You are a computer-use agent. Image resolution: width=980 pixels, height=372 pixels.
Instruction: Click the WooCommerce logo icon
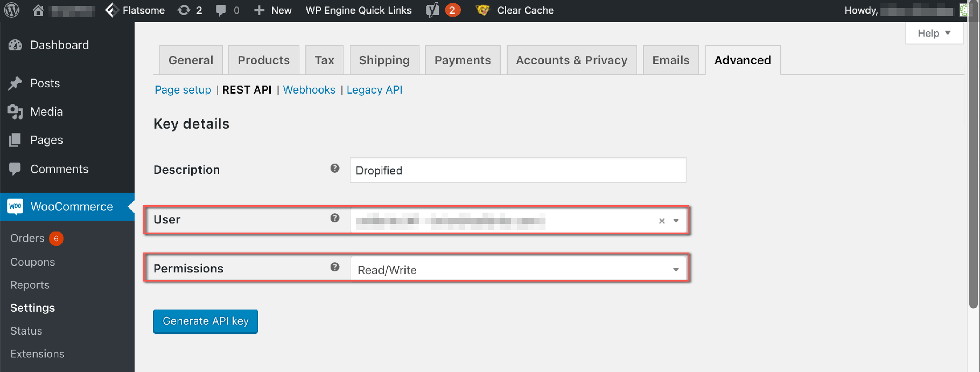tap(16, 207)
